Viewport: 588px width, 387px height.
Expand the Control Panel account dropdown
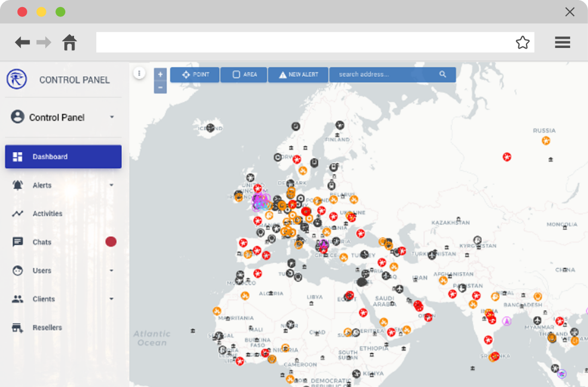click(112, 117)
